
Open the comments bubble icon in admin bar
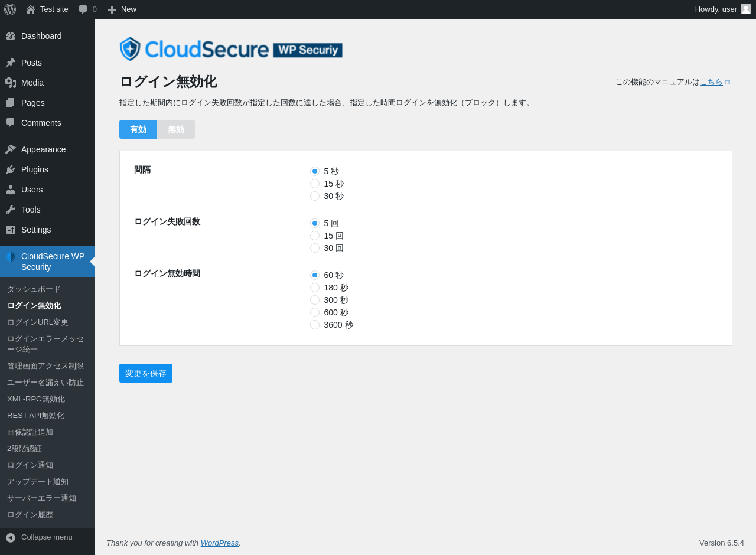pos(83,9)
